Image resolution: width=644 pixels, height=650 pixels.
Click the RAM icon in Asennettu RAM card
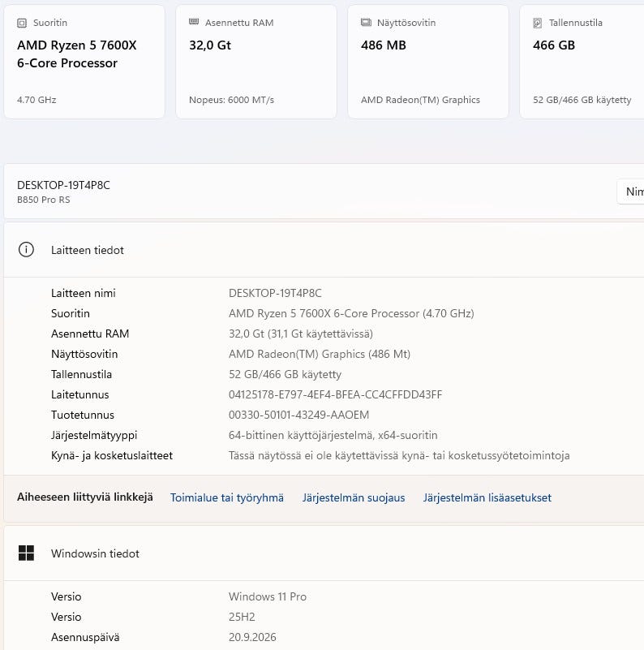(194, 22)
